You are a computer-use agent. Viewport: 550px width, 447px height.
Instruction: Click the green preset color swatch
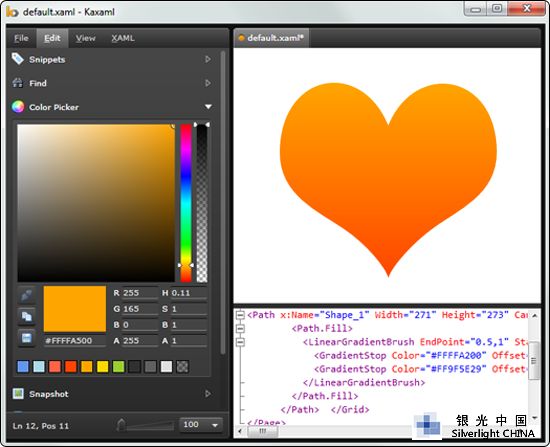[119, 367]
